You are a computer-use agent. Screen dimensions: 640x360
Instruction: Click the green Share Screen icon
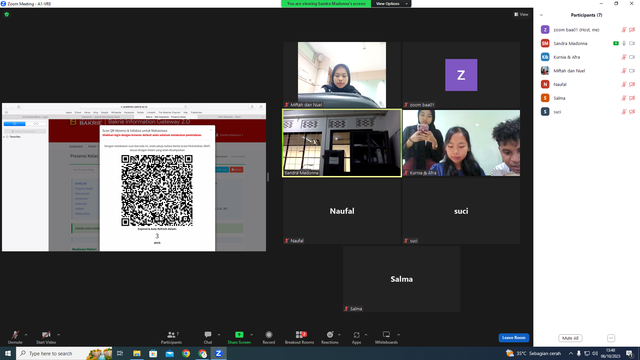coord(239,335)
